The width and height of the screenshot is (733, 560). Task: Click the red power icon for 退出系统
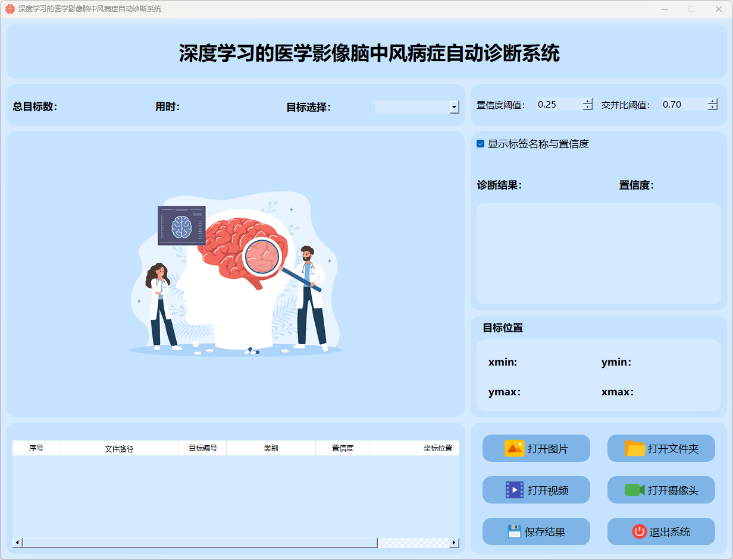coord(639,531)
